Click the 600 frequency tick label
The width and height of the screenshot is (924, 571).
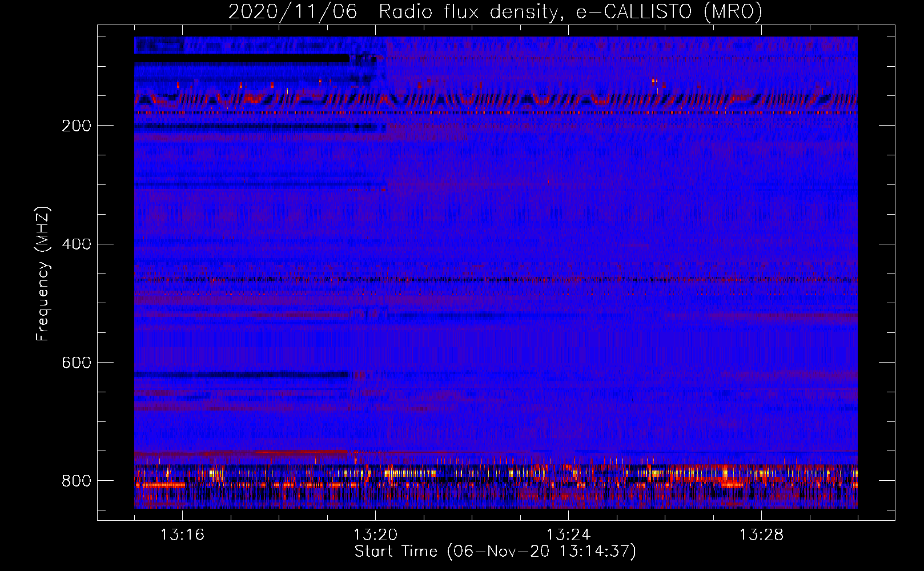(77, 363)
